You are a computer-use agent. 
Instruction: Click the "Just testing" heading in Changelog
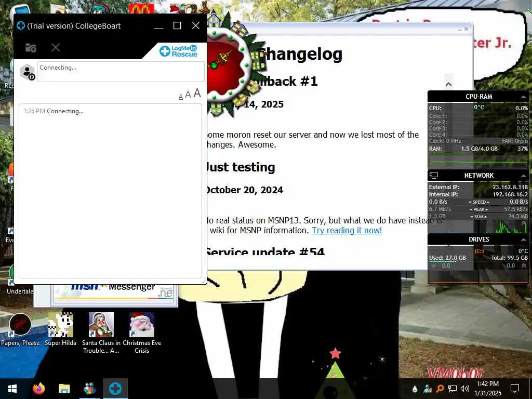coord(241,167)
